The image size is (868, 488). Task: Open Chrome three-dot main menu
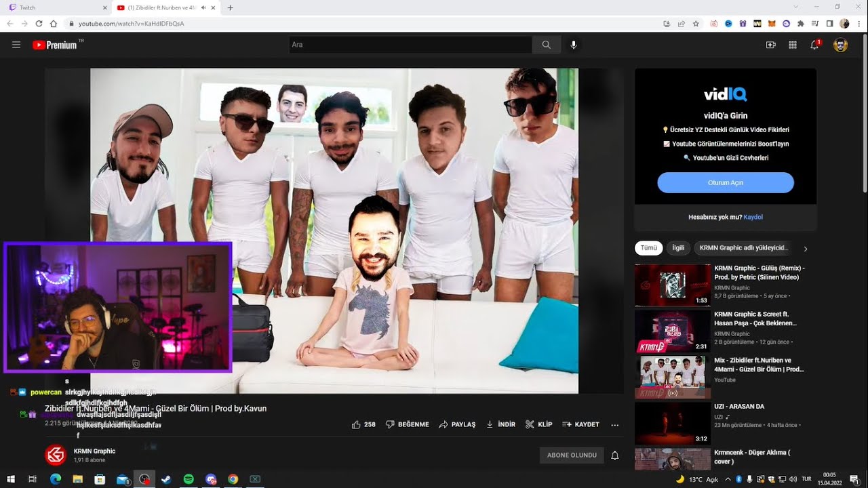point(858,24)
